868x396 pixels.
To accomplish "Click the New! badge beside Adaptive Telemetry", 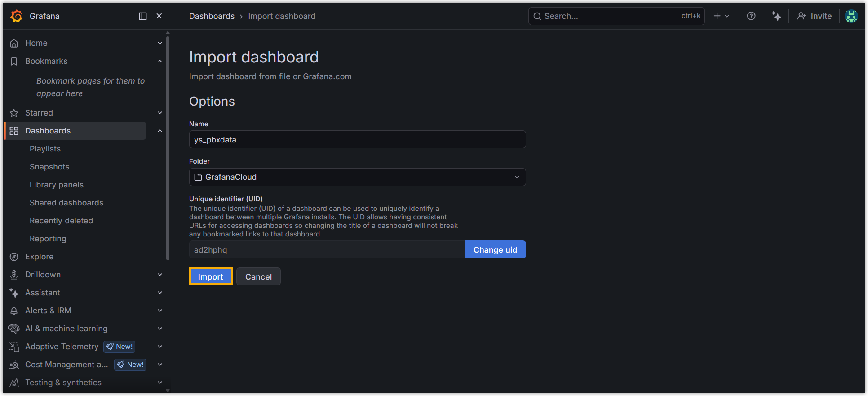I will [120, 347].
